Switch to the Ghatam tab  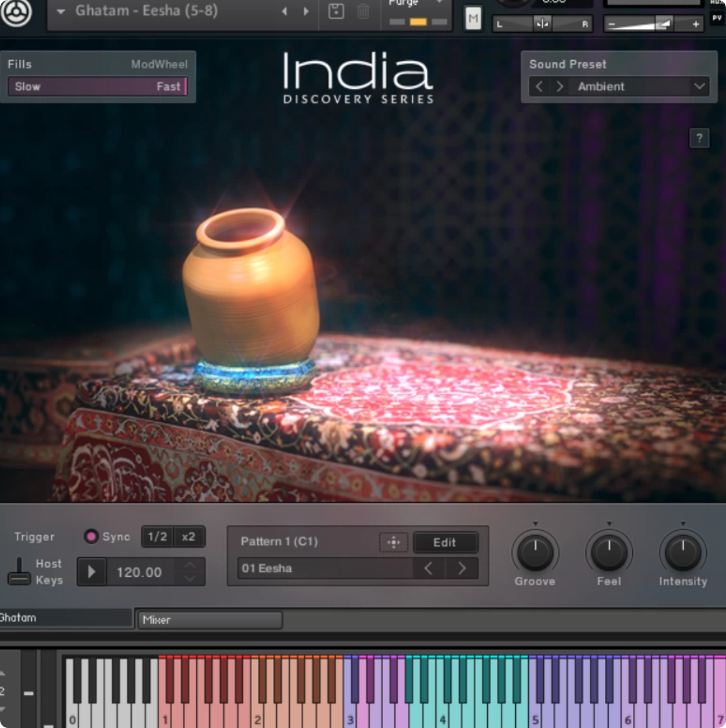pyautogui.click(x=66, y=618)
